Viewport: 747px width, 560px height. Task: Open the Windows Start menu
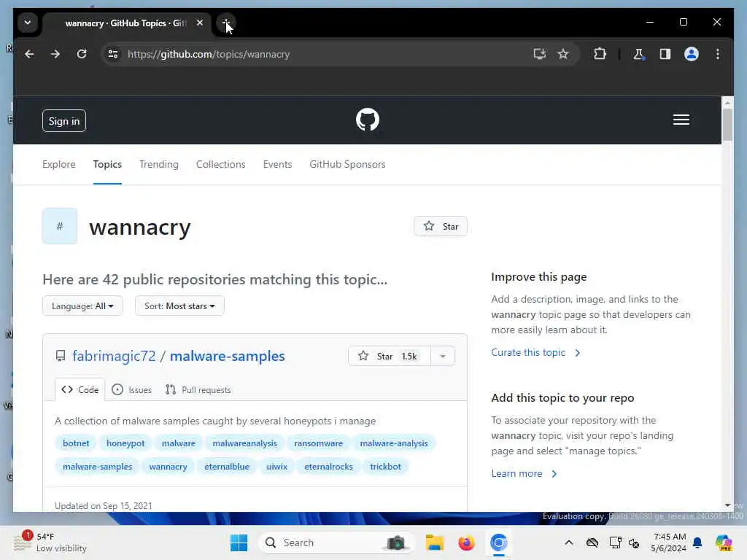point(239,542)
